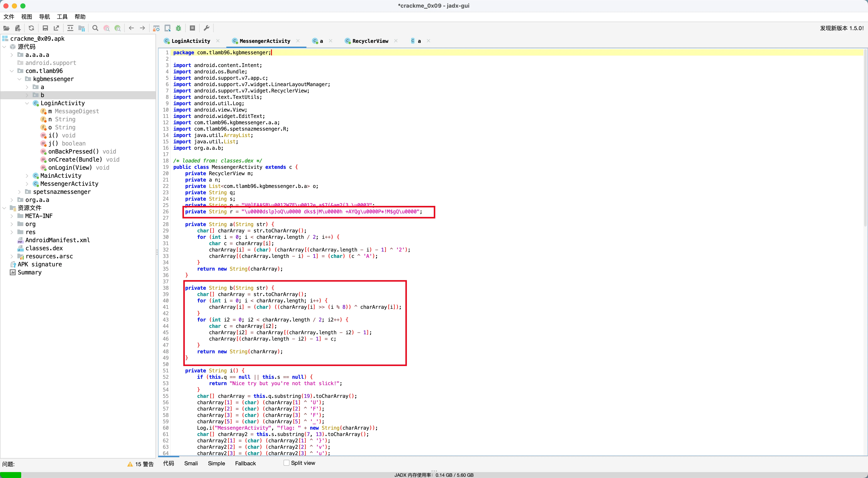Image resolution: width=868 pixels, height=478 pixels.
Task: Expand the res resource folder
Action: [x=12, y=232]
